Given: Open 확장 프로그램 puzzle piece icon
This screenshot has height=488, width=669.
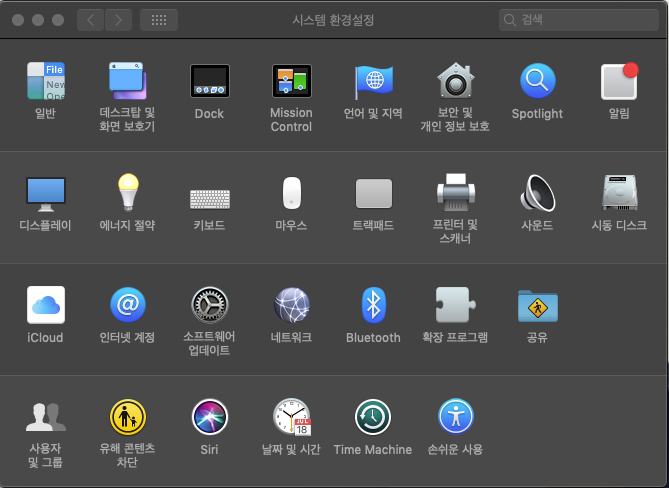Looking at the screenshot, I should tap(455, 305).
